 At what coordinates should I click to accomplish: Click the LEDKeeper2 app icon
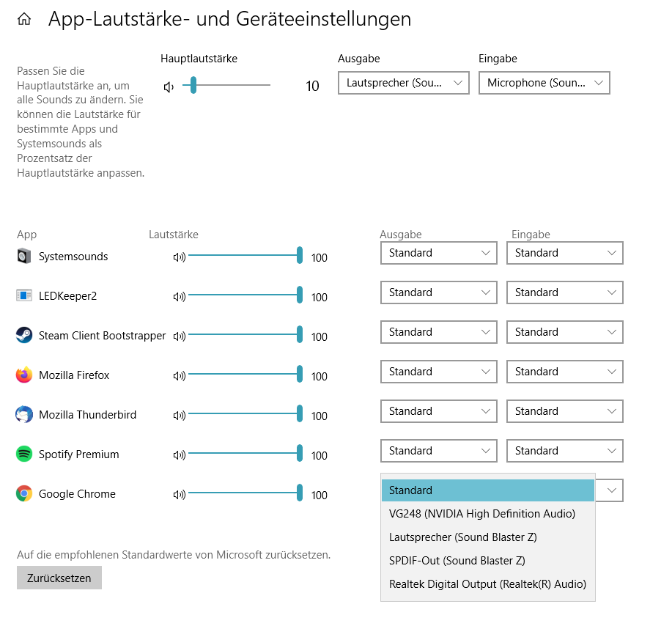point(24,296)
